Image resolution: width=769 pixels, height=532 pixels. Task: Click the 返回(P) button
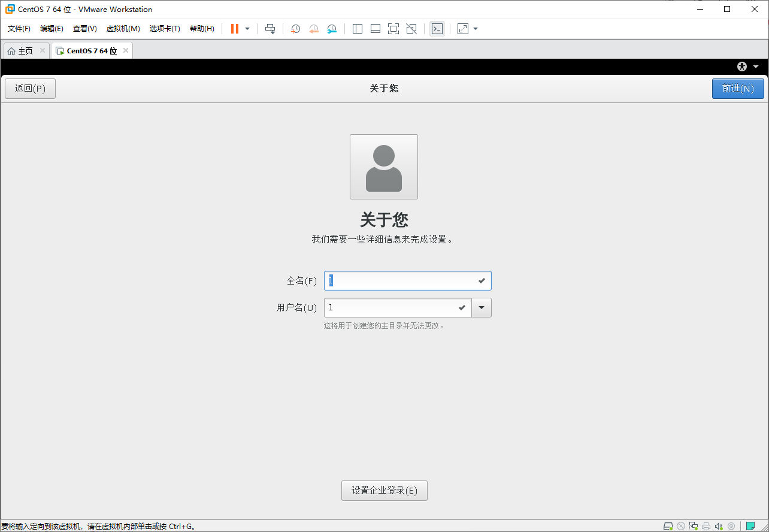[x=30, y=89]
